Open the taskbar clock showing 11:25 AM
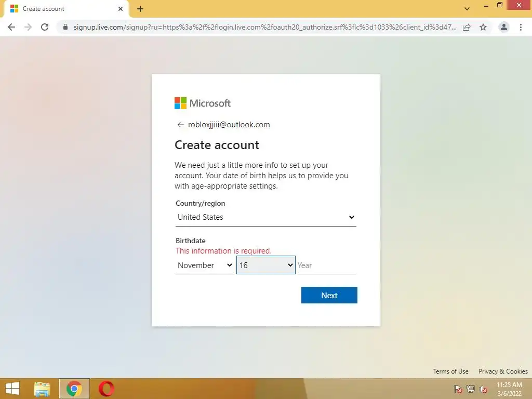Image resolution: width=532 pixels, height=399 pixels. tap(509, 389)
